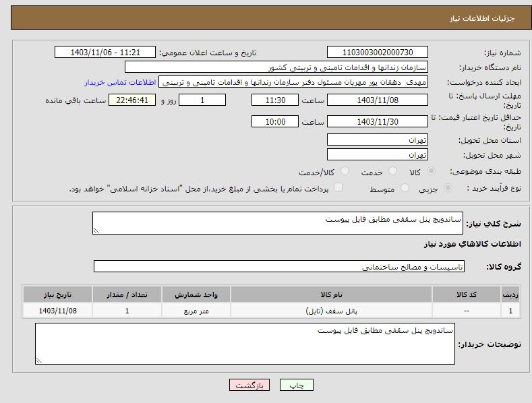Image resolution: width=532 pixels, height=403 pixels.
Task: Click the استان محل تحویل field تهران
Action: tap(378, 139)
